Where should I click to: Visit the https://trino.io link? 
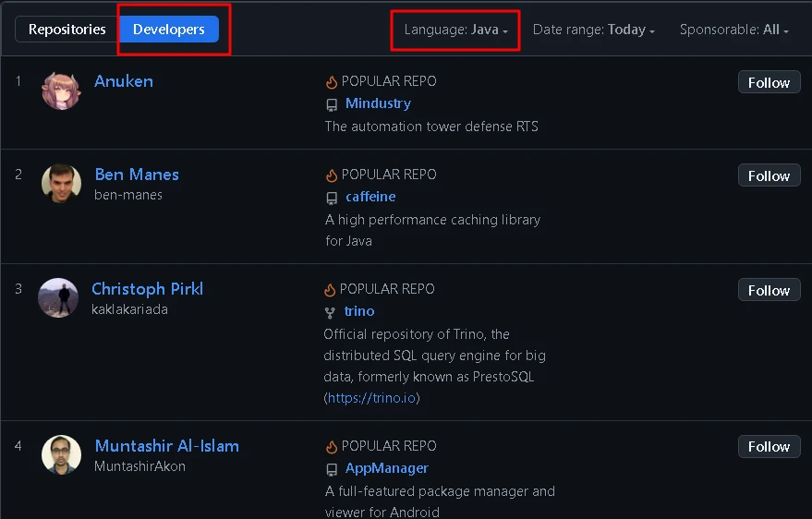pyautogui.click(x=372, y=398)
